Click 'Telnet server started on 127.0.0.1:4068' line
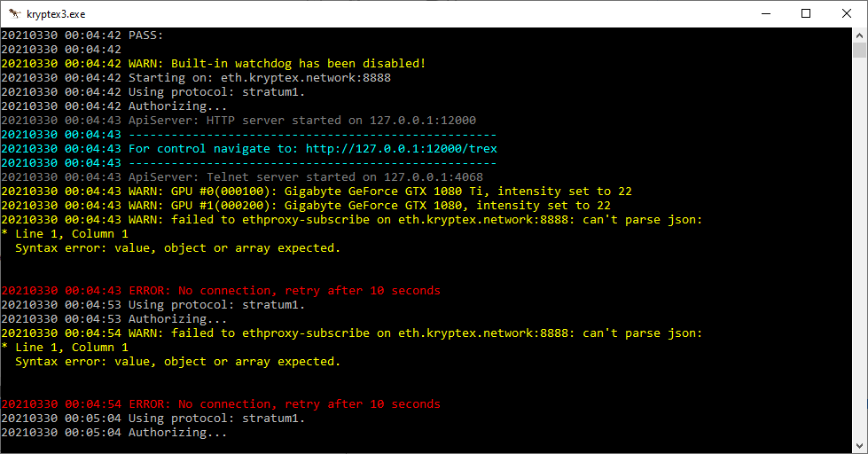 [242, 176]
